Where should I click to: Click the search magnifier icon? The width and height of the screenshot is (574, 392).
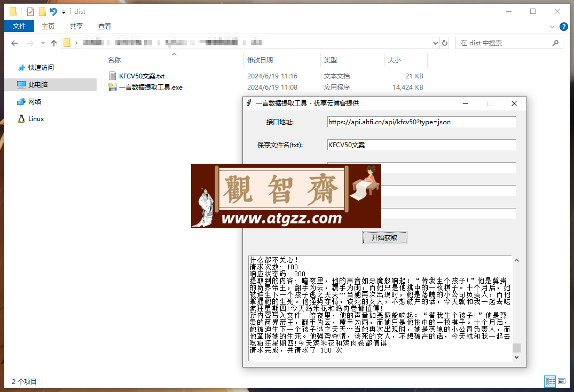pyautogui.click(x=555, y=43)
